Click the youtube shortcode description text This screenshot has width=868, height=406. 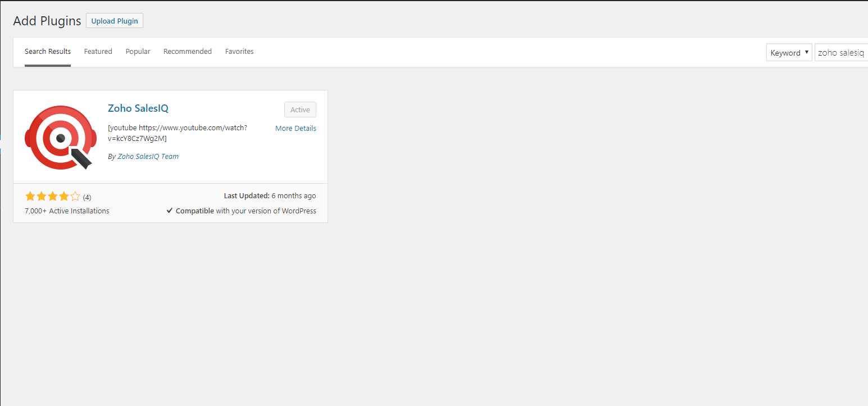tap(178, 133)
